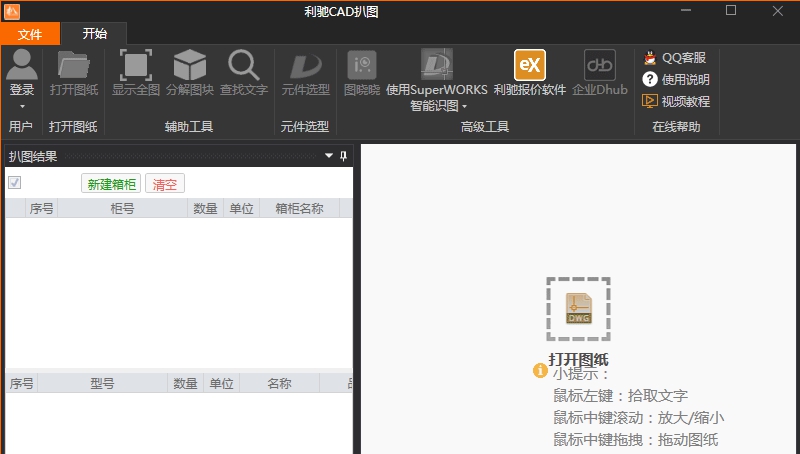Image resolution: width=800 pixels, height=454 pixels.
Task: Click the SuperWORKS 智能识图 icon
Action: click(436, 64)
